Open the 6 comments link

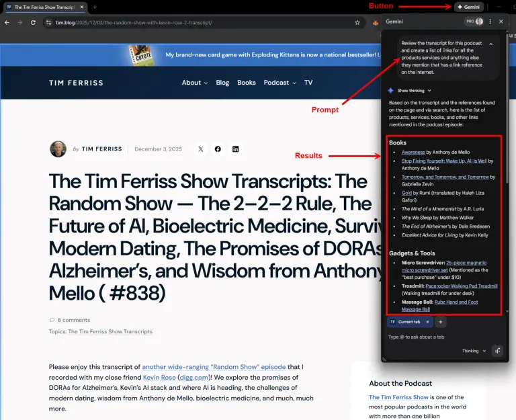[73, 320]
